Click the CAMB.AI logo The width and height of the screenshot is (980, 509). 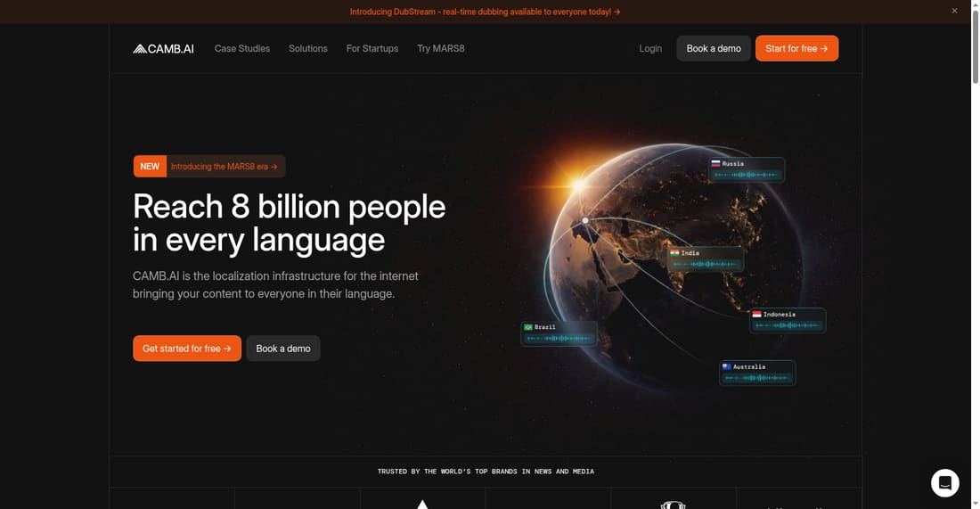click(x=163, y=49)
